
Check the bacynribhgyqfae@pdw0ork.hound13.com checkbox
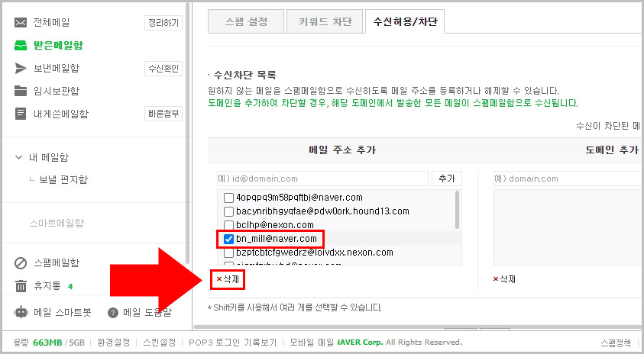(228, 211)
